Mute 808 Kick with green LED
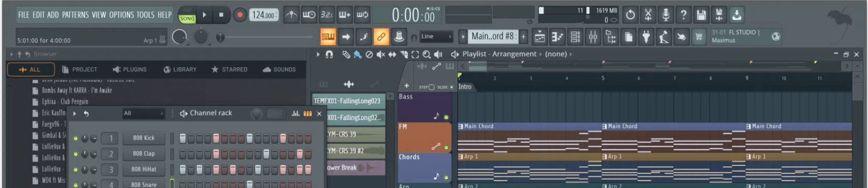Image resolution: width=868 pixels, height=188 pixels. coord(76,139)
